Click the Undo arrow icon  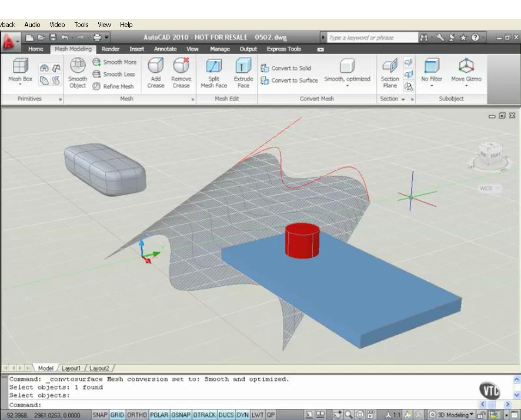pyautogui.click(x=65, y=38)
